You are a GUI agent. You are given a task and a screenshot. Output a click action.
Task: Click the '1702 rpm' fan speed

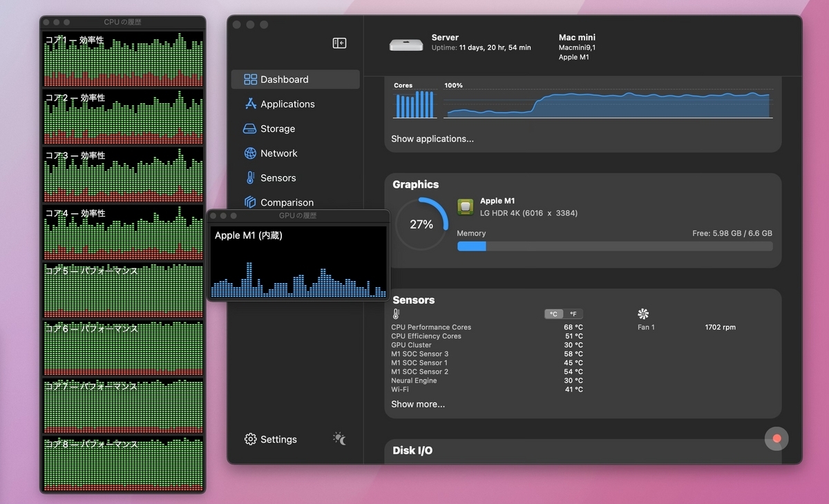(x=721, y=327)
